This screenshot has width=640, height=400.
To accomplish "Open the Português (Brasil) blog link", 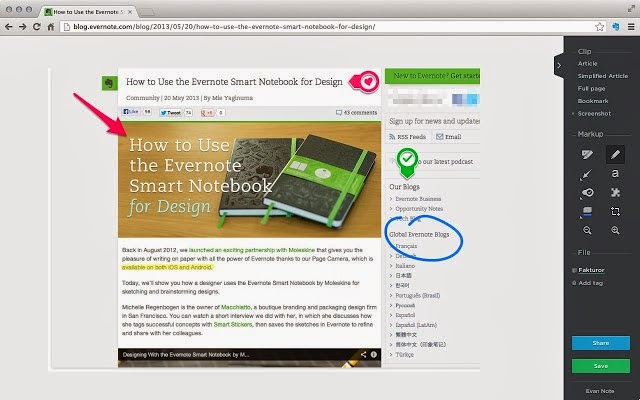I will (x=418, y=295).
